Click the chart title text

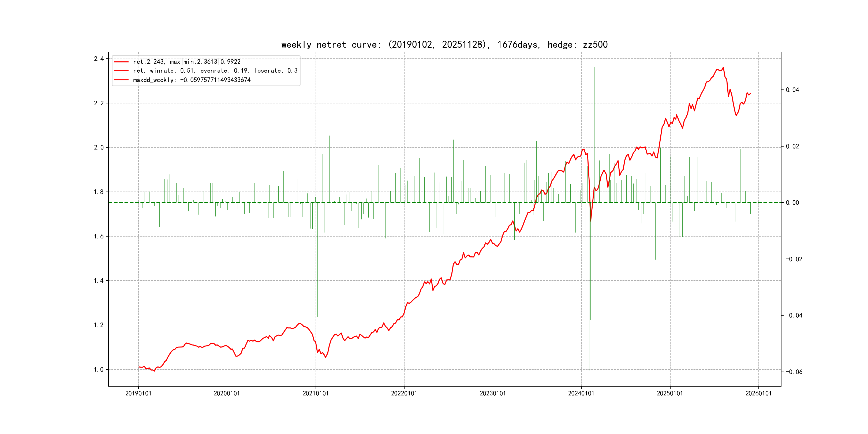pos(444,44)
